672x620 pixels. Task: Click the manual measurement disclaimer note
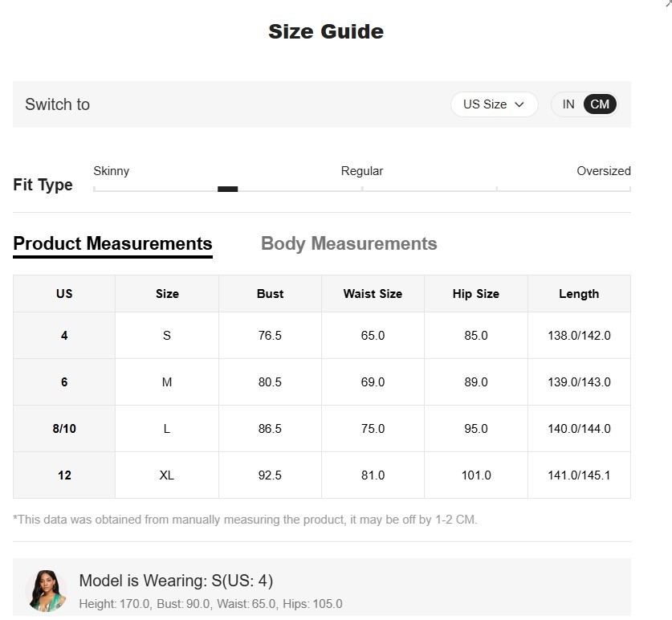point(245,520)
